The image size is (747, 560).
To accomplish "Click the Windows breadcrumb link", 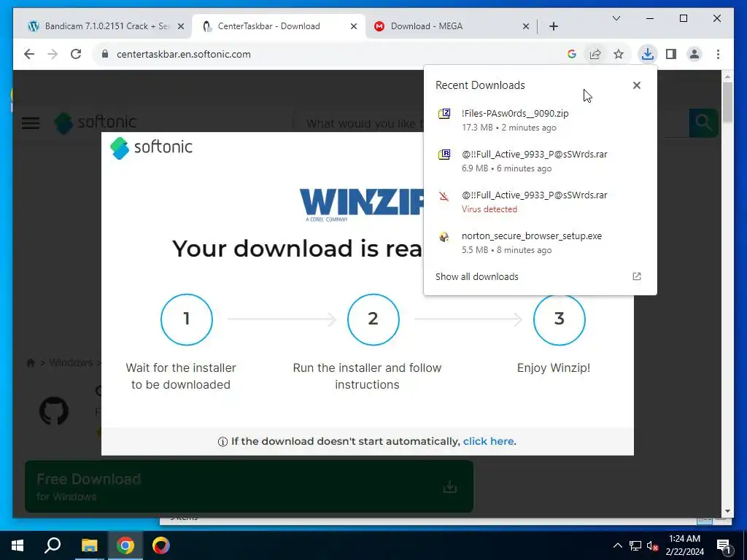I will pyautogui.click(x=71, y=363).
